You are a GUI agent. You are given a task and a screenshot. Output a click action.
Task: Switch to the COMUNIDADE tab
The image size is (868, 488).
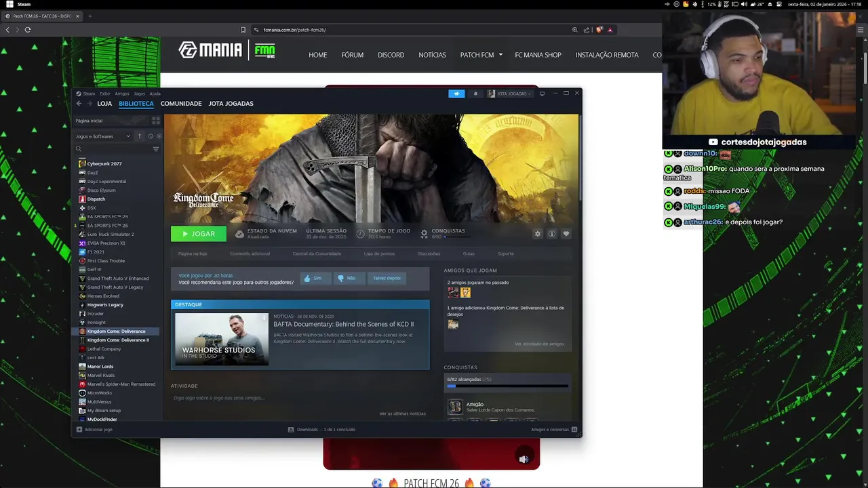(181, 104)
